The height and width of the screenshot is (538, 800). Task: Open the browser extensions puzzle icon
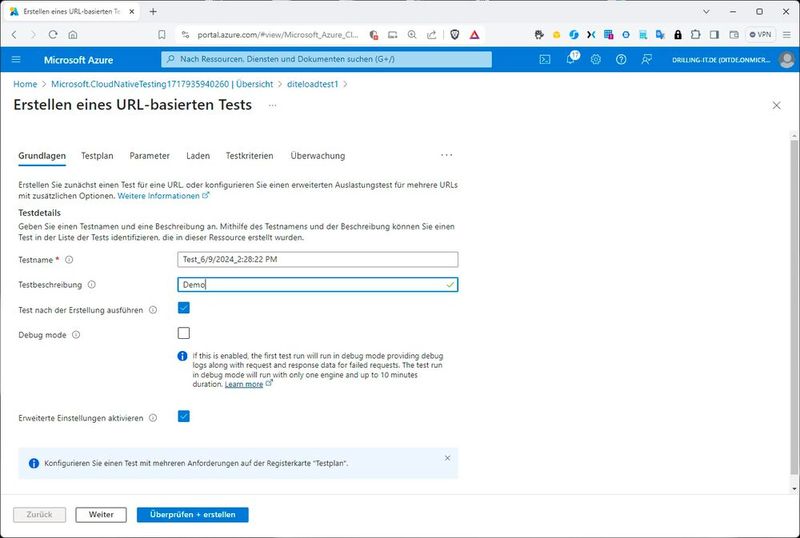point(695,35)
